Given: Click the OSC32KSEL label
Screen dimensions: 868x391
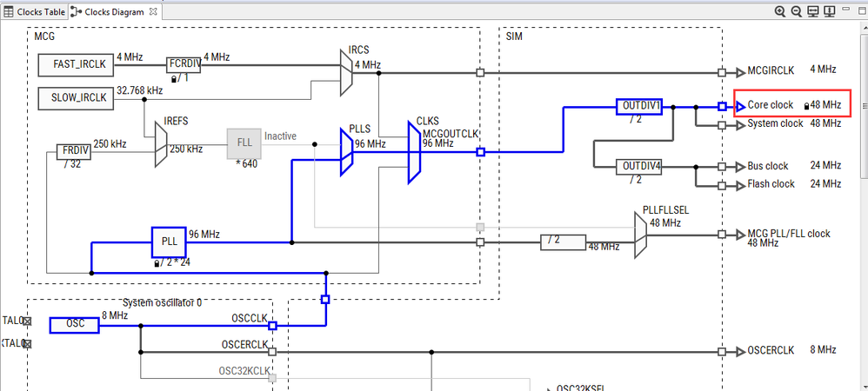Looking at the screenshot, I should 581,388.
